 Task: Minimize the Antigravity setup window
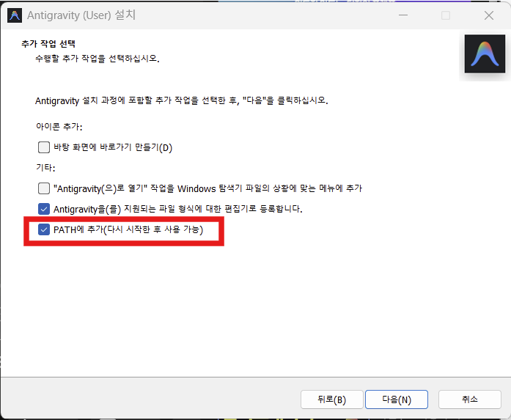[403, 15]
